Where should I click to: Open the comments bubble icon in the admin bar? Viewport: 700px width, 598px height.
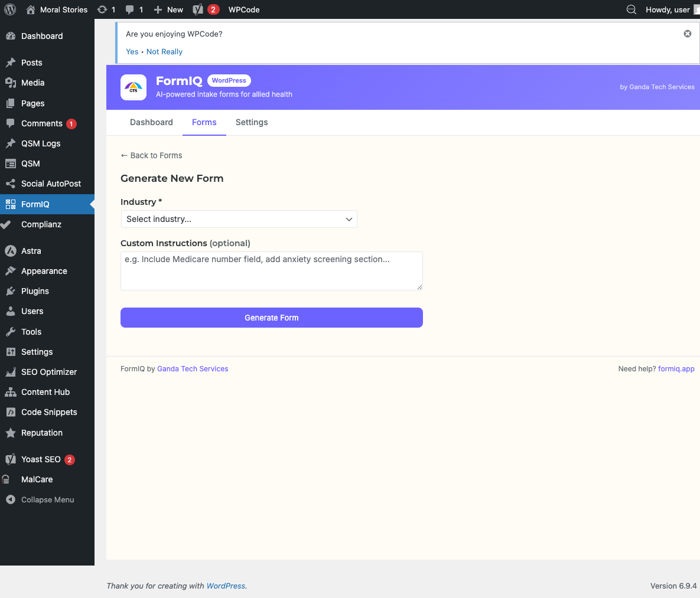131,9
